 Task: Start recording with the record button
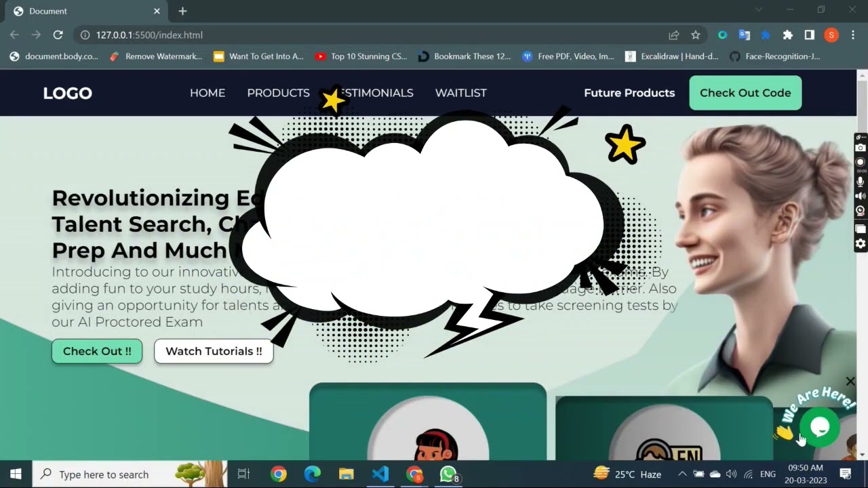(x=861, y=162)
